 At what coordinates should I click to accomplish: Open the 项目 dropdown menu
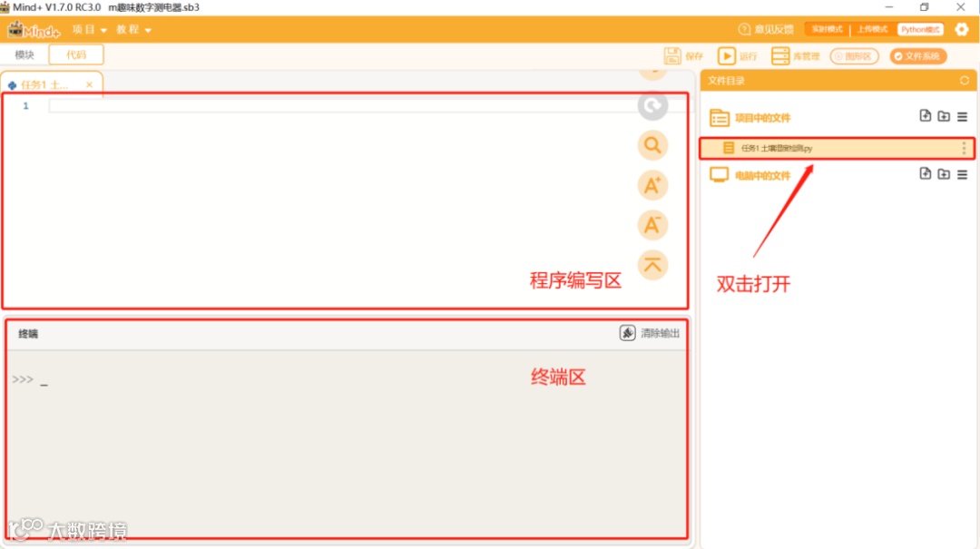(89, 29)
